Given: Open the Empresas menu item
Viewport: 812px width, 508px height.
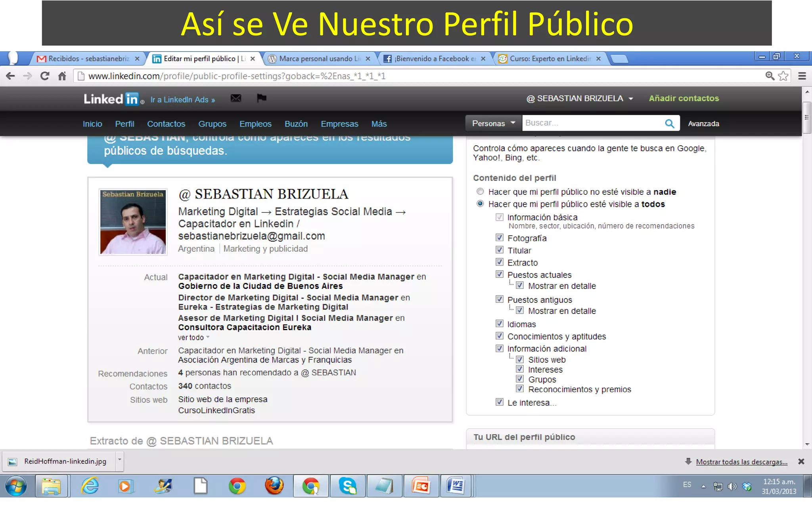Looking at the screenshot, I should 339,124.
